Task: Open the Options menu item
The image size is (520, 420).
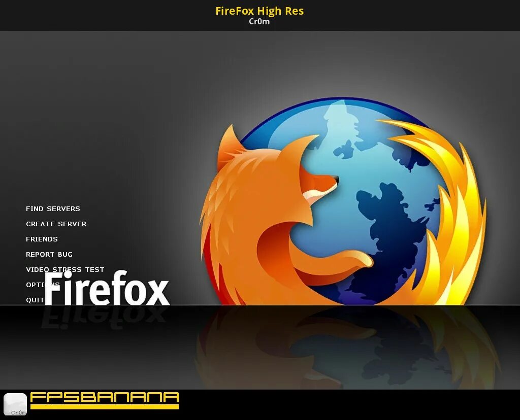Action: click(x=43, y=285)
